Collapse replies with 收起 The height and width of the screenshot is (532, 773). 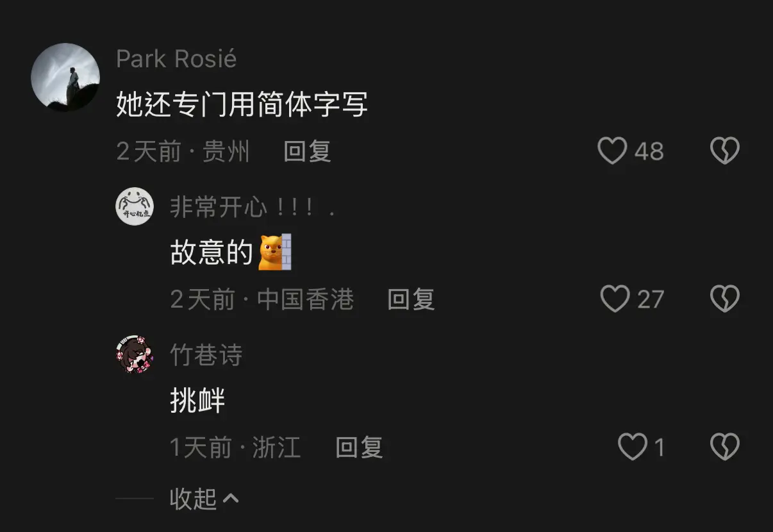(x=194, y=499)
